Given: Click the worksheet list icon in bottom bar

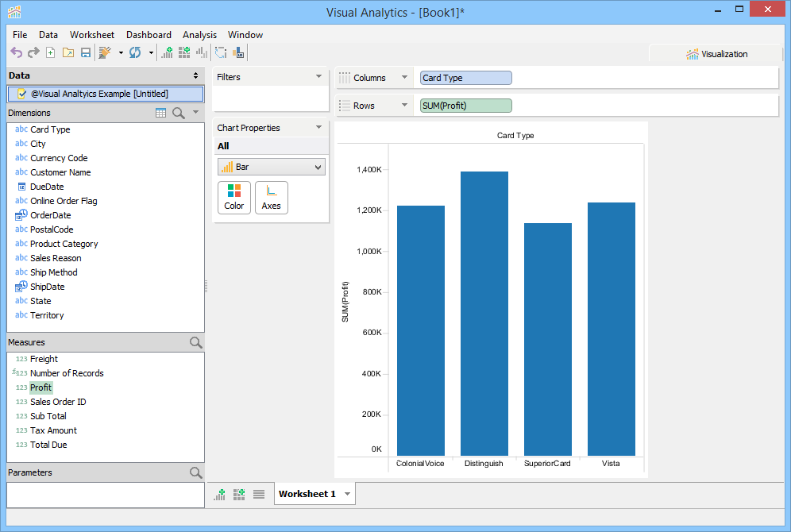Looking at the screenshot, I should [259, 494].
